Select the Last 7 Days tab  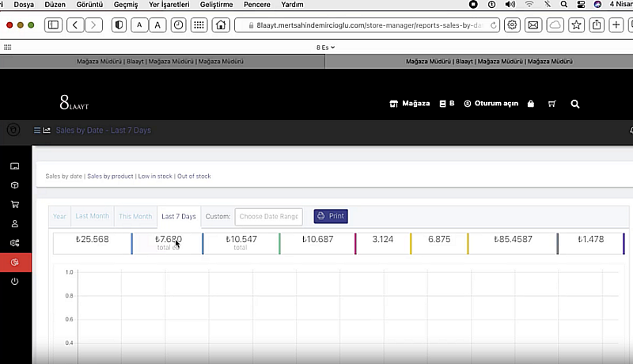[179, 216]
